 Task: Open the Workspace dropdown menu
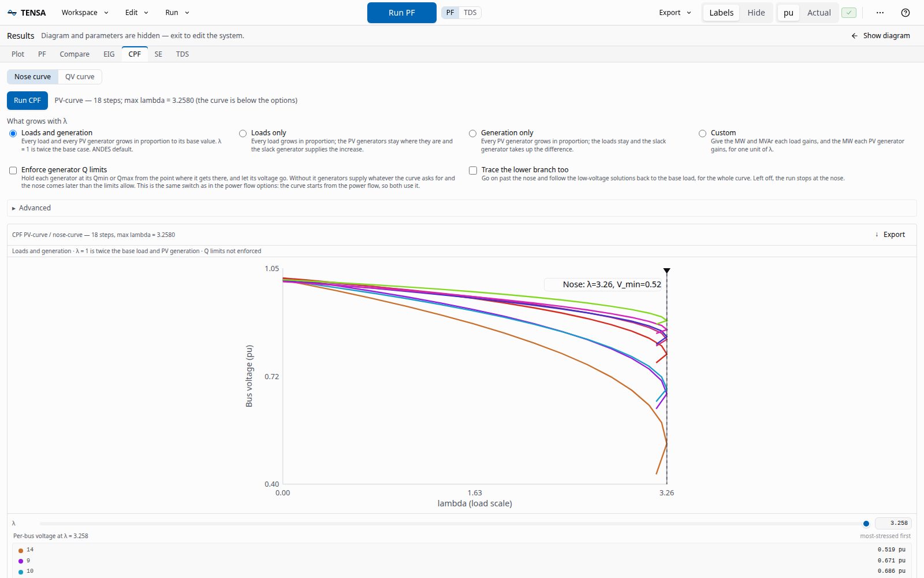pyautogui.click(x=85, y=13)
